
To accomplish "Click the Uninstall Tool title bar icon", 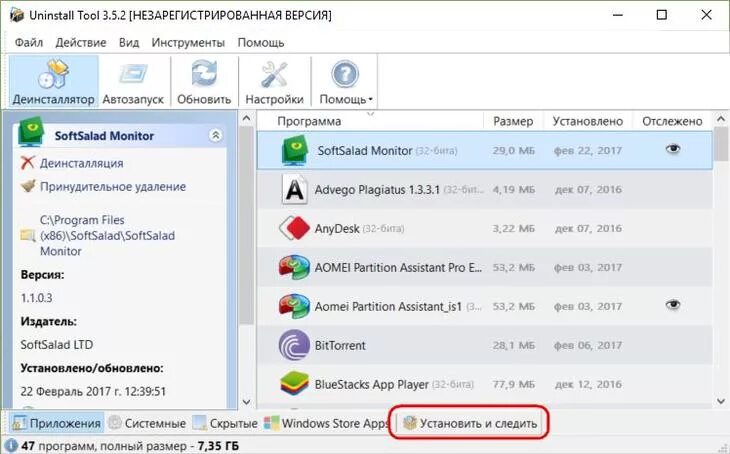I will [17, 15].
